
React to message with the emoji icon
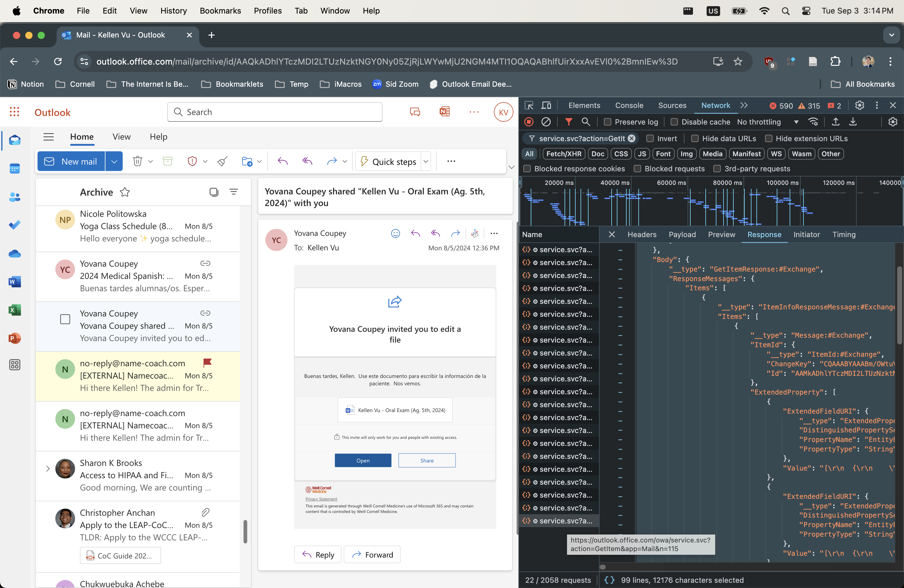click(x=395, y=234)
